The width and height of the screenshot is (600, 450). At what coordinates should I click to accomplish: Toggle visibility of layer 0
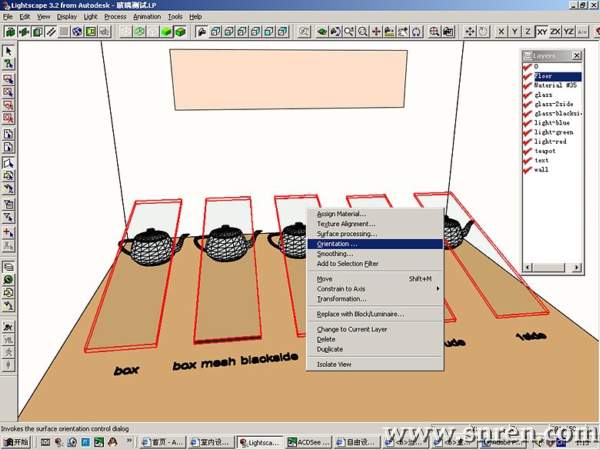527,67
